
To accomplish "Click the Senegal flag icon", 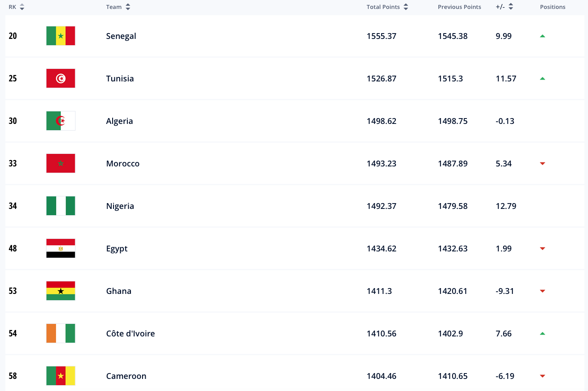I will click(61, 36).
